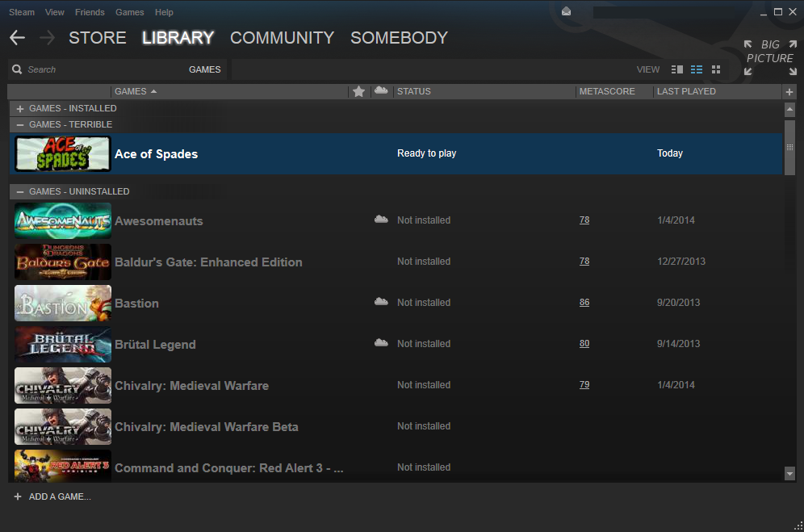The height and width of the screenshot is (532, 804).
Task: Open Bastion metascore 86 link
Action: click(x=584, y=302)
